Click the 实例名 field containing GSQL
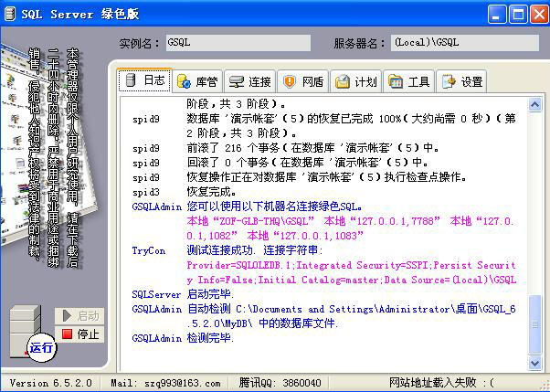This screenshot has width=550, height=392. pos(238,43)
